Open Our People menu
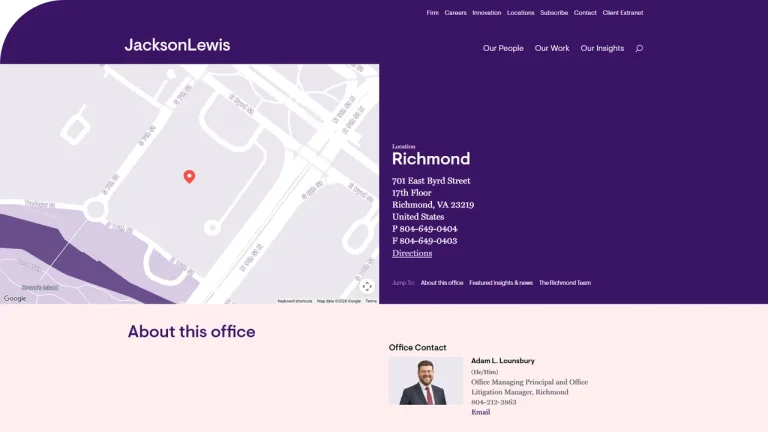 (503, 48)
